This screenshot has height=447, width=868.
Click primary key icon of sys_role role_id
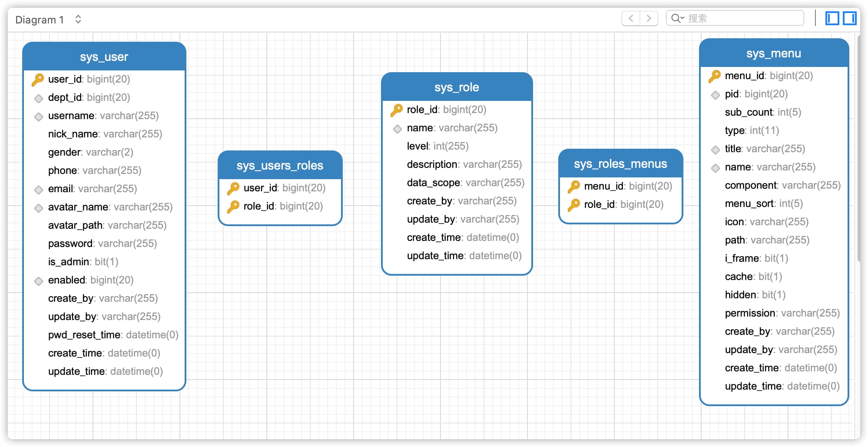tap(397, 110)
